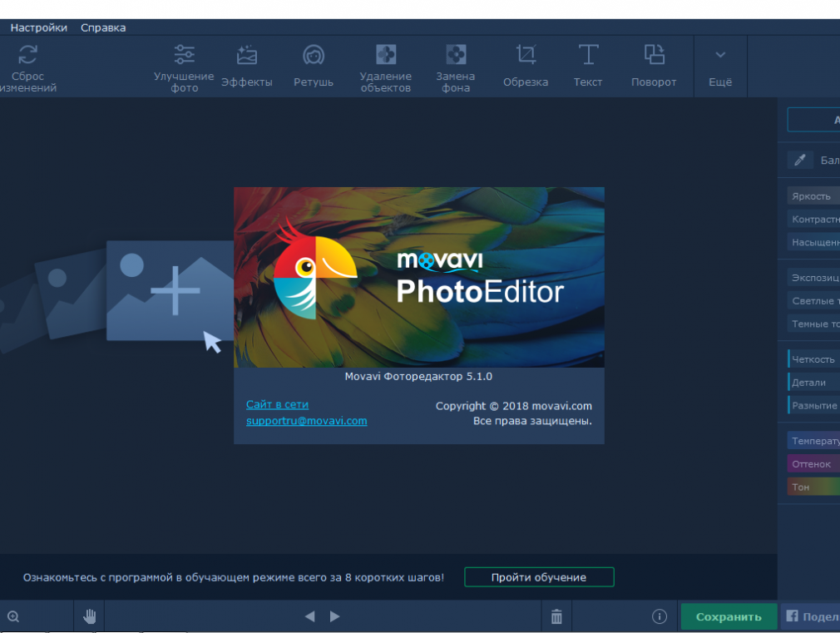Click the Размытие slider
This screenshot has height=633, width=840.
pyautogui.click(x=813, y=405)
